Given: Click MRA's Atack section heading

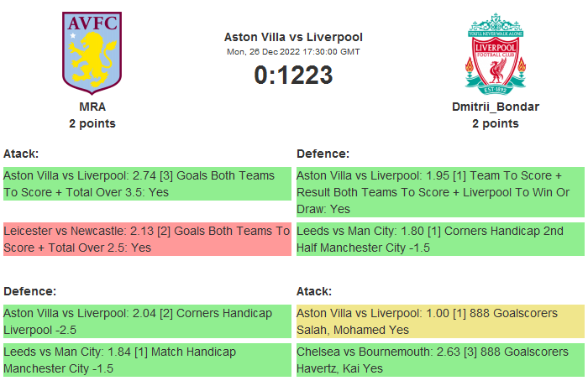Looking at the screenshot, I should [21, 154].
